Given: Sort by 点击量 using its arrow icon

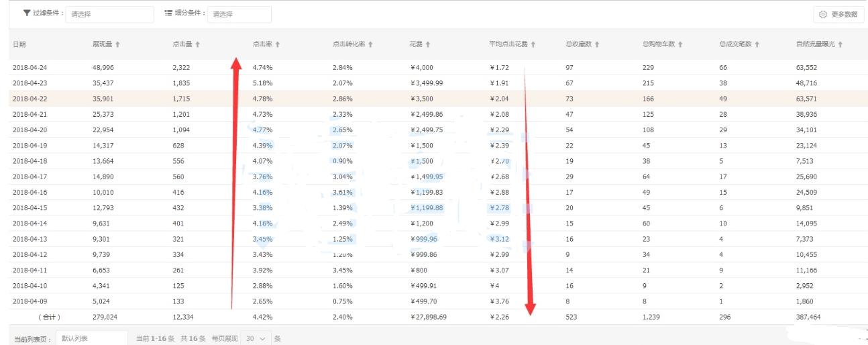Looking at the screenshot, I should (197, 44).
